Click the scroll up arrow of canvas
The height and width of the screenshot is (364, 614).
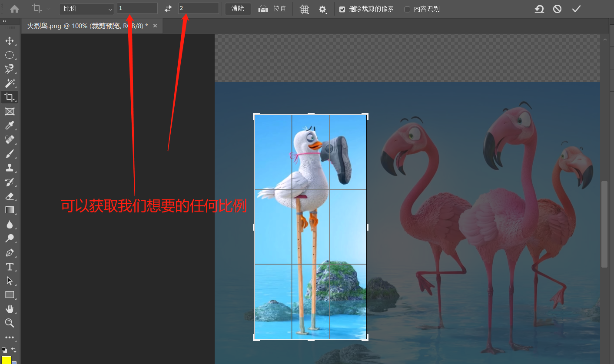tap(604, 39)
